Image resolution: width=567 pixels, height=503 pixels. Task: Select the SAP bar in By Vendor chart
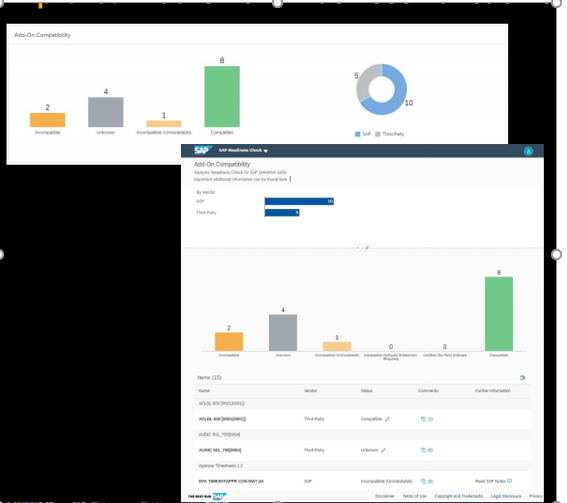(x=299, y=201)
